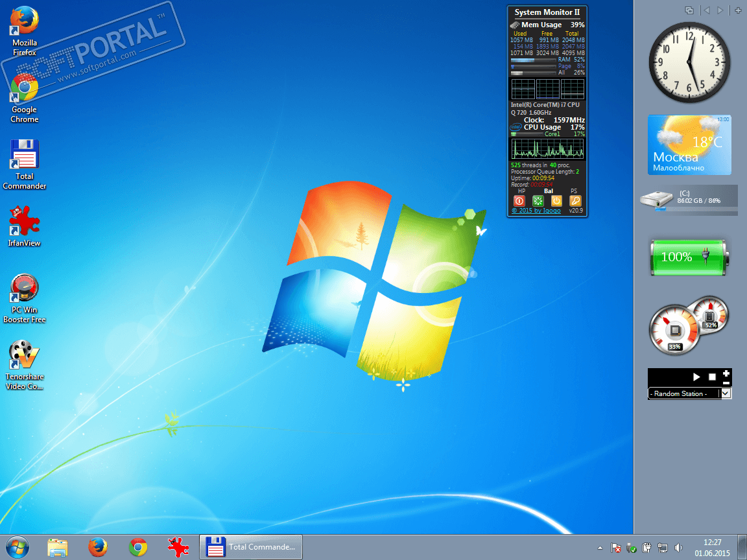Click the analog clock gadget
Image resolution: width=747 pixels, height=560 pixels.
[x=689, y=62]
